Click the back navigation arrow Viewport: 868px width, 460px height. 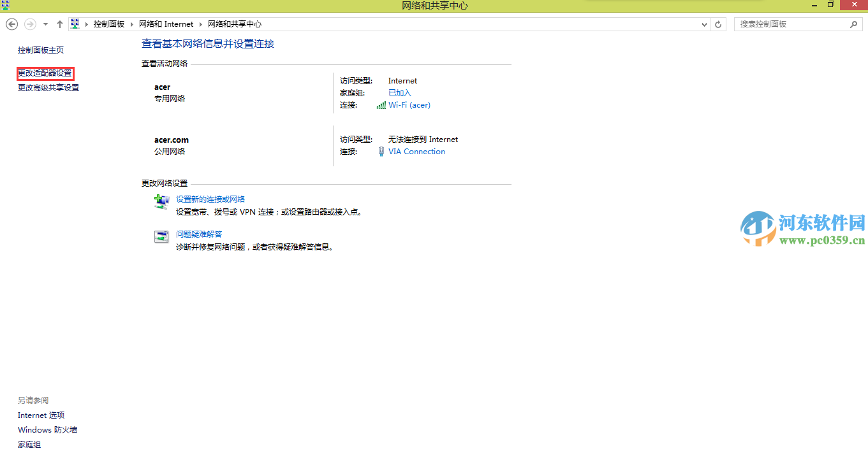point(11,24)
